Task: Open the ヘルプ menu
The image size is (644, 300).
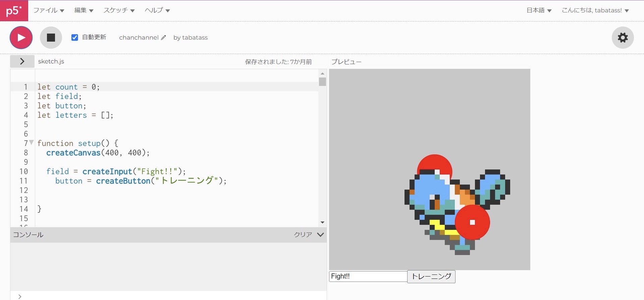Action: 157,10
